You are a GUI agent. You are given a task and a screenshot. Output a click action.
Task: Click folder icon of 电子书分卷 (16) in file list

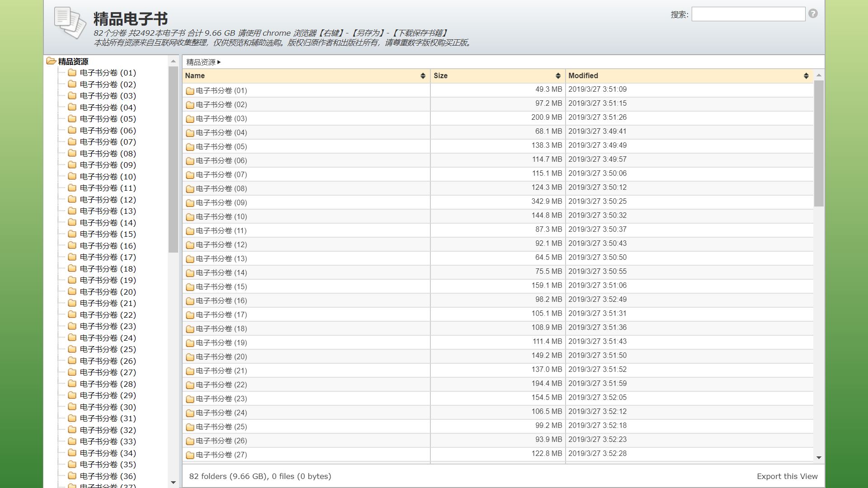(190, 301)
